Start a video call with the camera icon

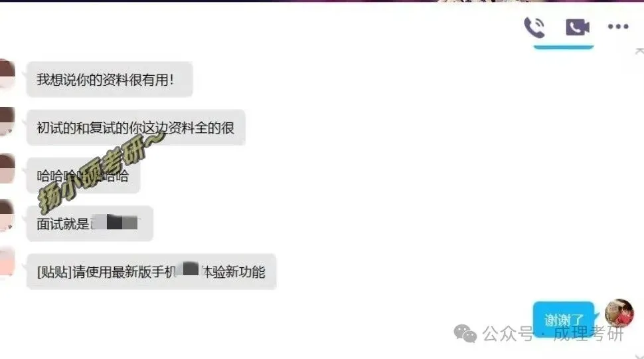point(578,27)
